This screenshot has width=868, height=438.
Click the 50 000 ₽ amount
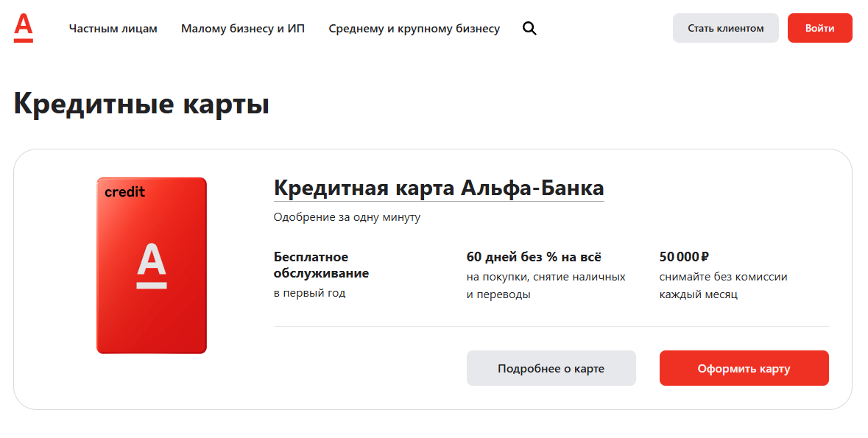click(x=684, y=257)
